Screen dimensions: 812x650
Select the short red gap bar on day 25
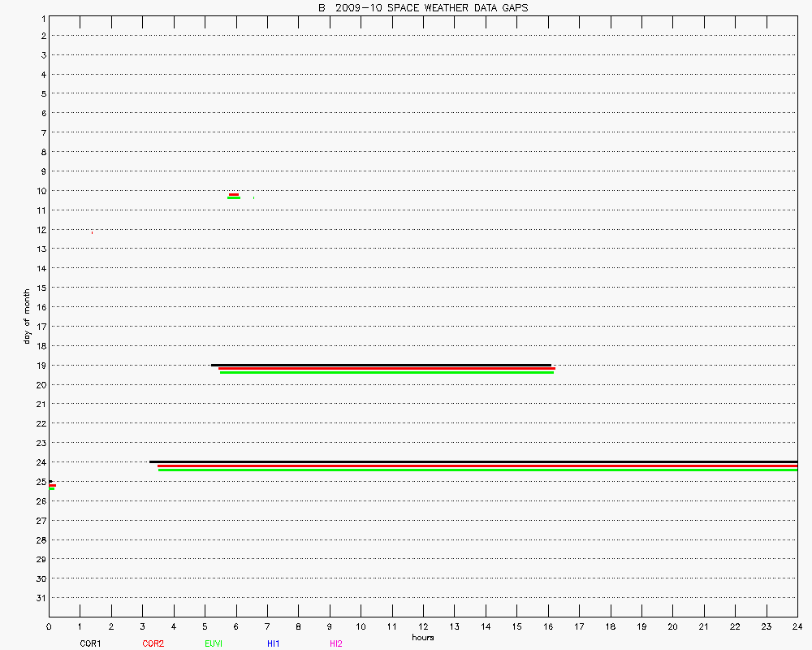tap(52, 485)
